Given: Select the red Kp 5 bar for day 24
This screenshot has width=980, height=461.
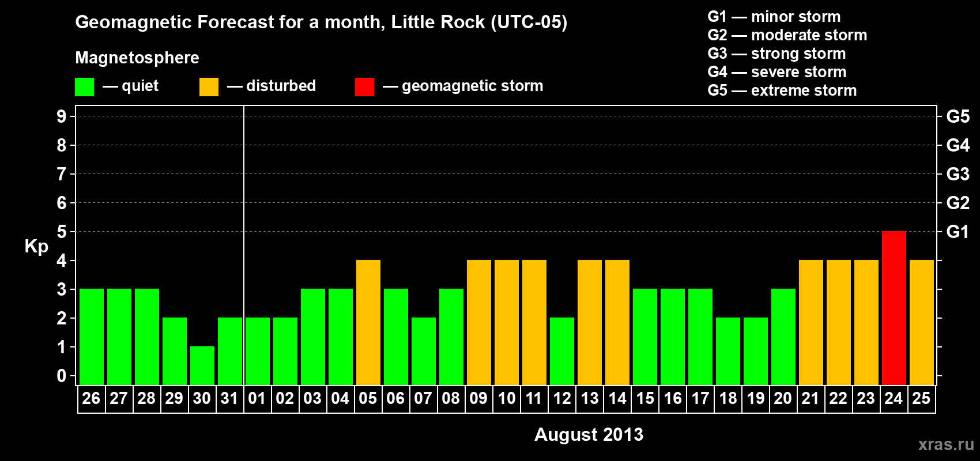Looking at the screenshot, I should 894,308.
